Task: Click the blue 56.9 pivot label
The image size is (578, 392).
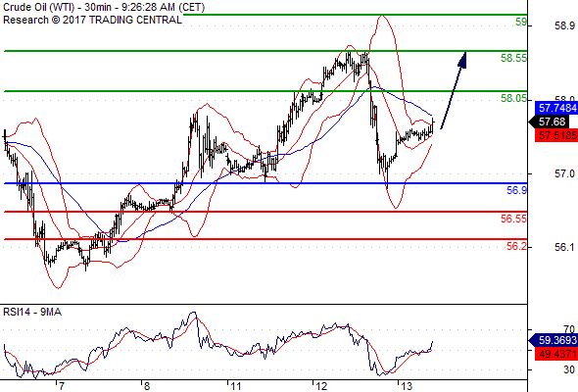Action: 516,190
